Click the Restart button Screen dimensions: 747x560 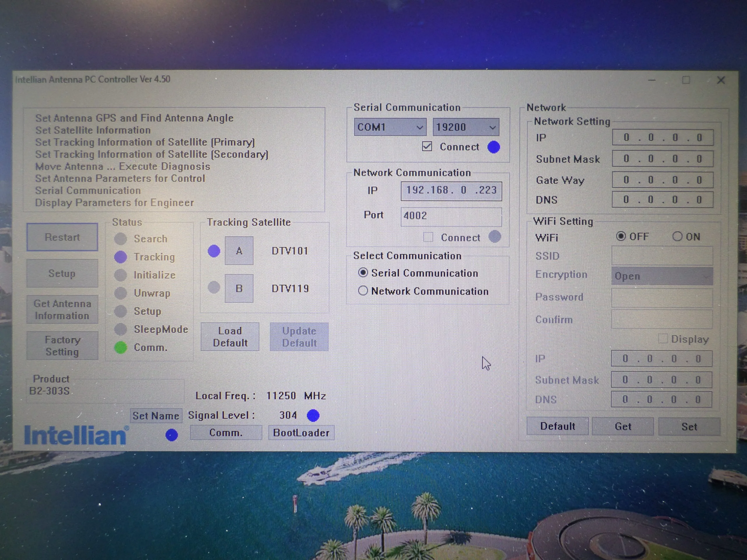(x=62, y=237)
